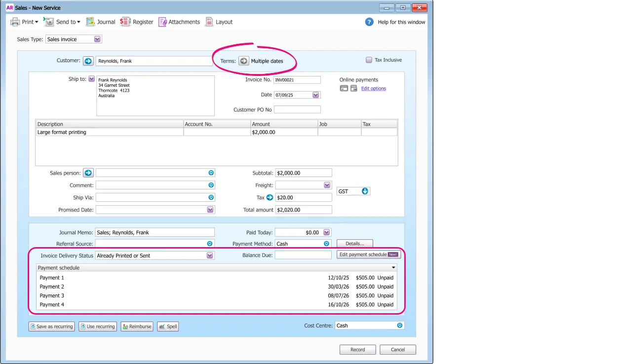Click the Record button

(x=358, y=350)
